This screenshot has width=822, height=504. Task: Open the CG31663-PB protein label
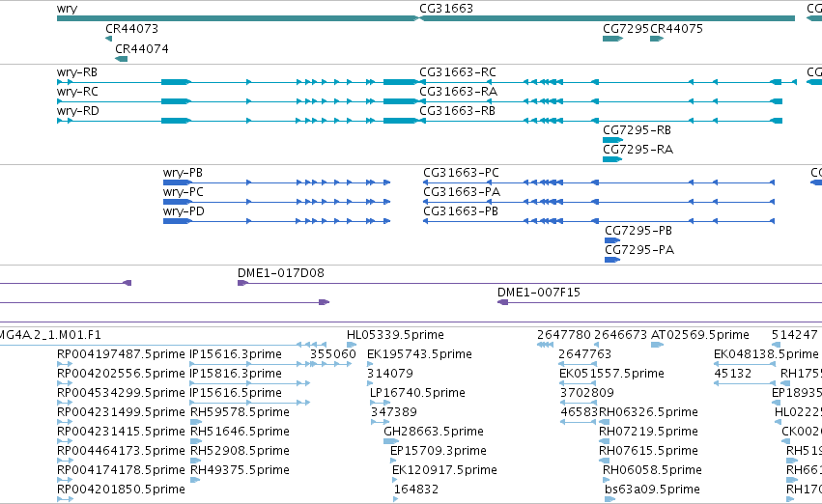461,211
